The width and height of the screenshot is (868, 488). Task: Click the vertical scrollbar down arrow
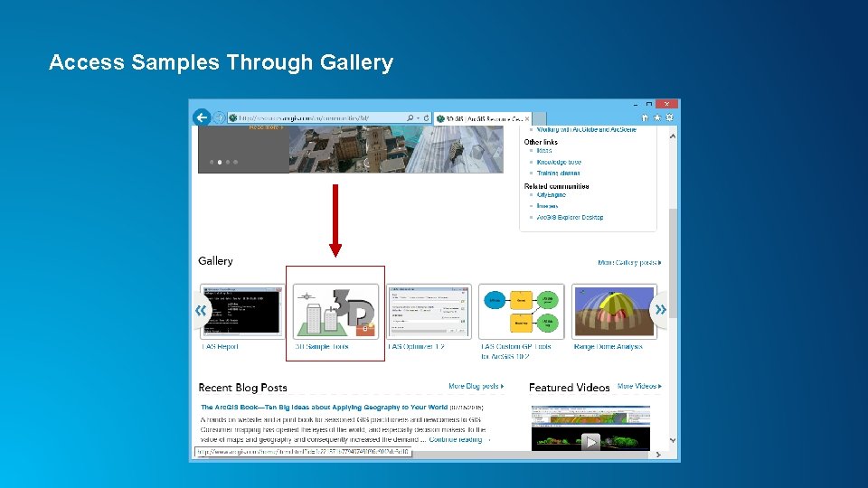tap(673, 440)
